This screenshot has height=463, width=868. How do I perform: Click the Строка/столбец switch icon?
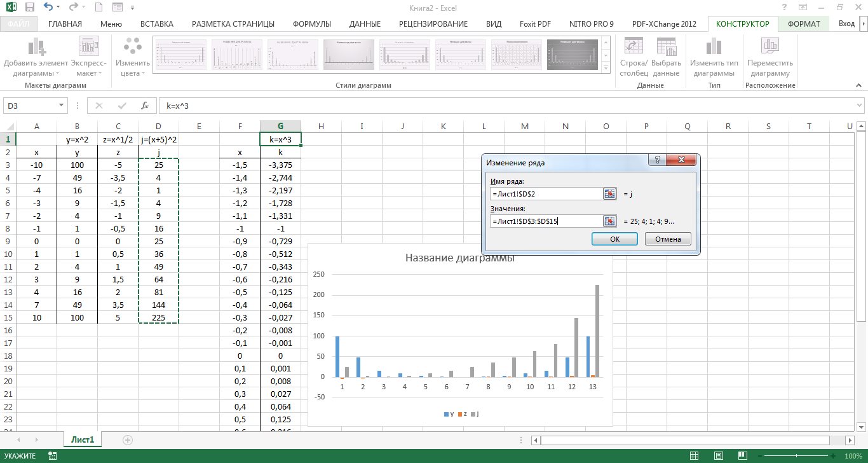pyautogui.click(x=634, y=48)
